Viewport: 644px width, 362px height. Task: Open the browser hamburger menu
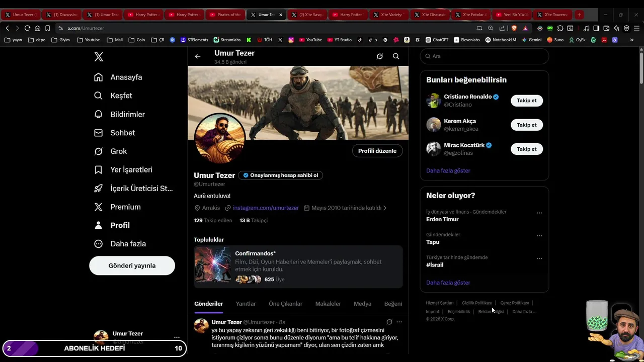636,28
